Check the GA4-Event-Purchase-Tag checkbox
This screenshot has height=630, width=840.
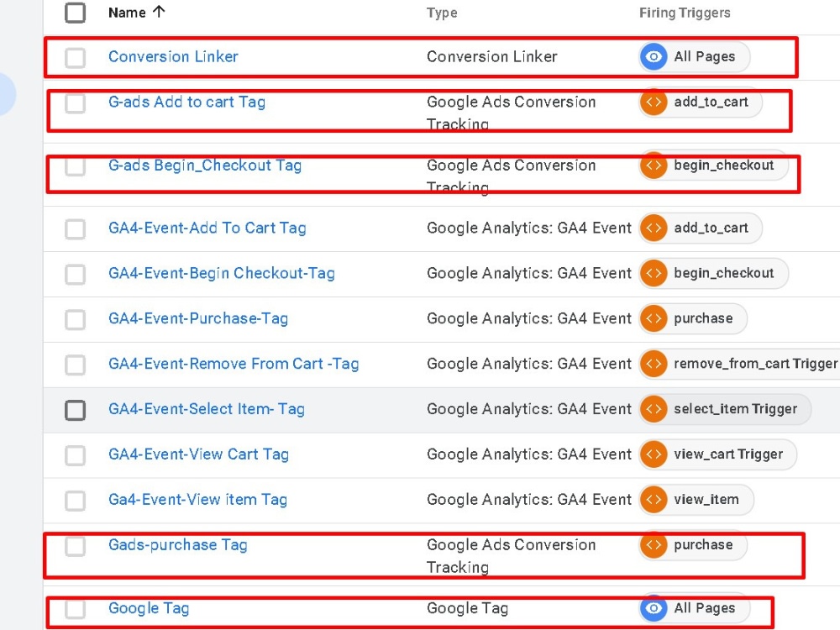click(75, 319)
